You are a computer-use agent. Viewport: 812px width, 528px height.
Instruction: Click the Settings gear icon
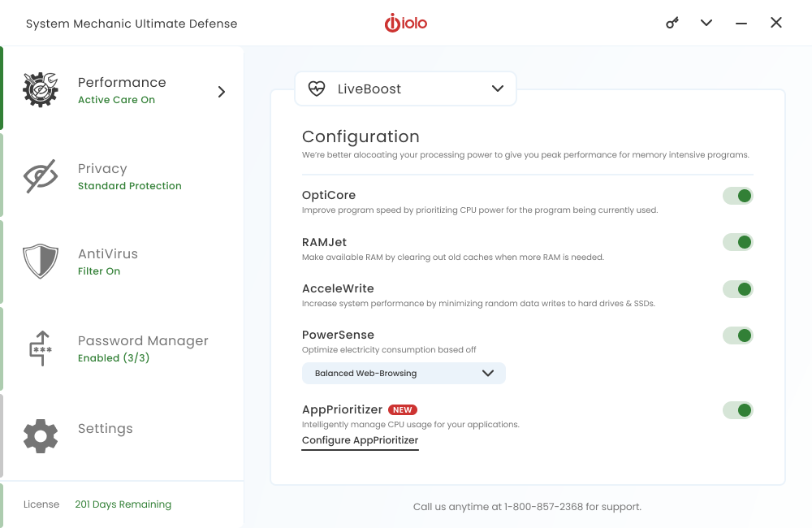point(41,435)
